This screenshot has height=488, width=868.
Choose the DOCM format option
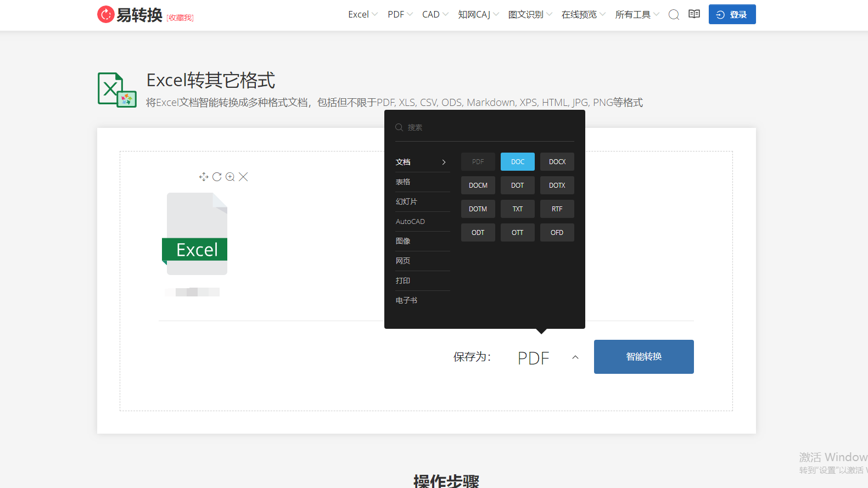click(478, 186)
